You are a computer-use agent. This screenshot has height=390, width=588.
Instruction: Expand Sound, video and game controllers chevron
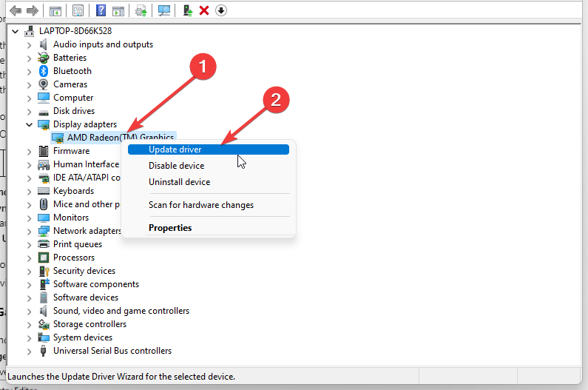[30, 312]
